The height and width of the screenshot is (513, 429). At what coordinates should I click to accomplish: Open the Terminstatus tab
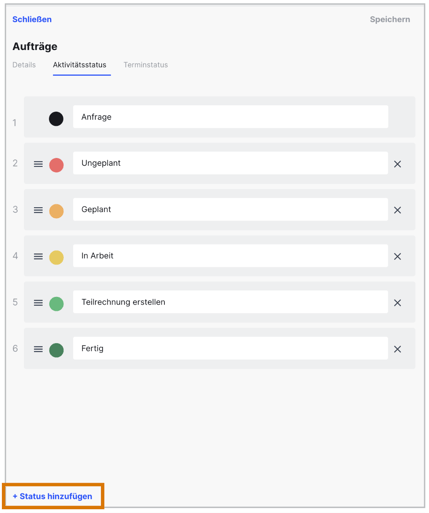(x=146, y=65)
